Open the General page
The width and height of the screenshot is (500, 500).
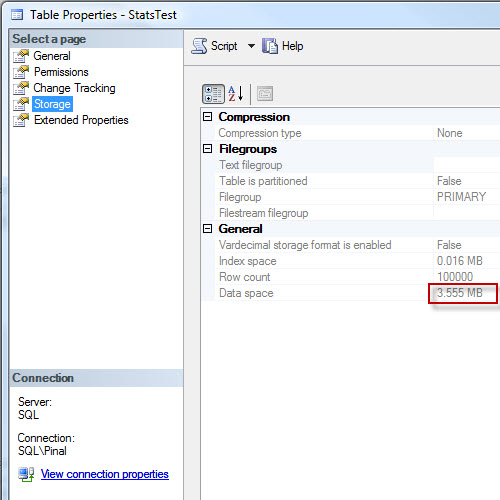pyautogui.click(x=52, y=56)
